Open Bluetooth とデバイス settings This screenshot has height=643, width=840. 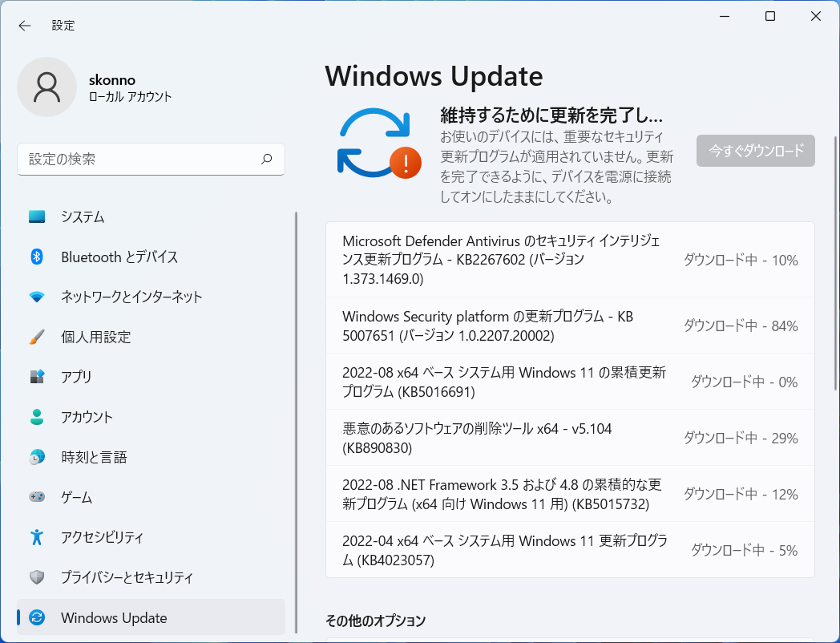(151, 257)
